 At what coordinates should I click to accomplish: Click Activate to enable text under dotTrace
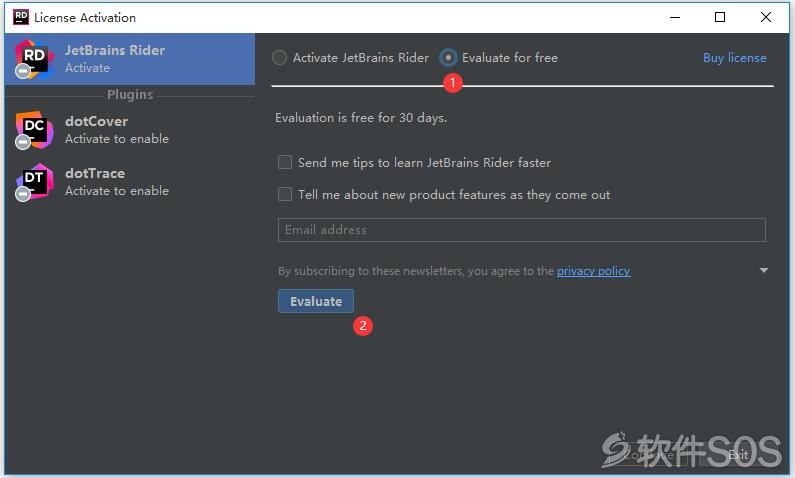[117, 191]
